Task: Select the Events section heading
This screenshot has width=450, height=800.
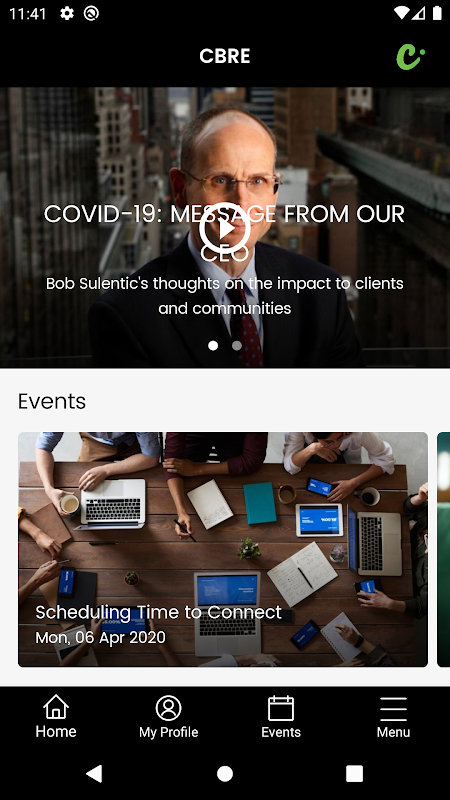Action: click(x=52, y=402)
